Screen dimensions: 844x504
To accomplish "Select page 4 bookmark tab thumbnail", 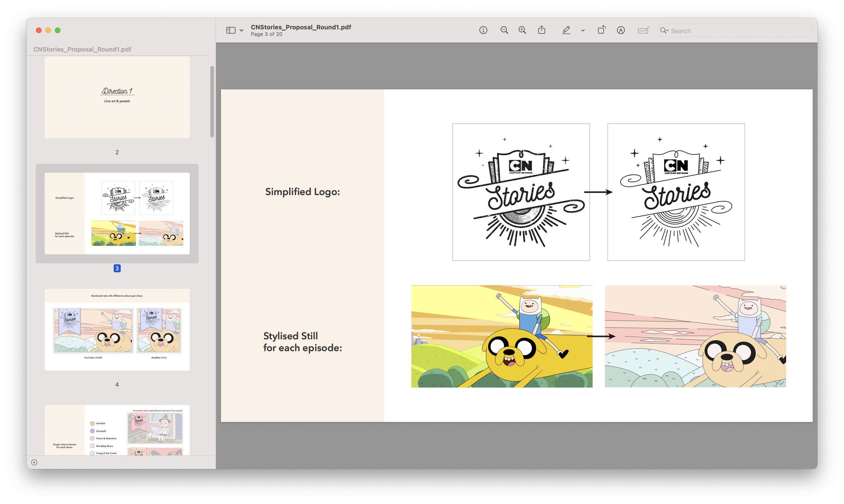I will (x=117, y=330).
